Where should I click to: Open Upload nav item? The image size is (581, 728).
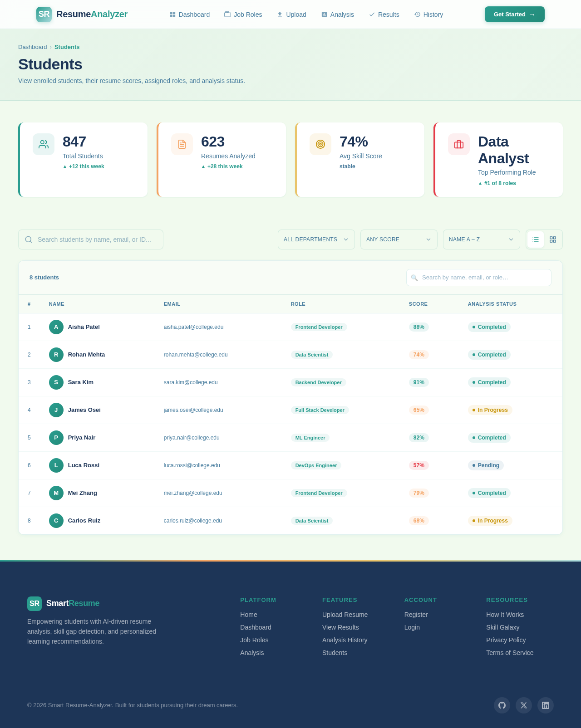[291, 15]
